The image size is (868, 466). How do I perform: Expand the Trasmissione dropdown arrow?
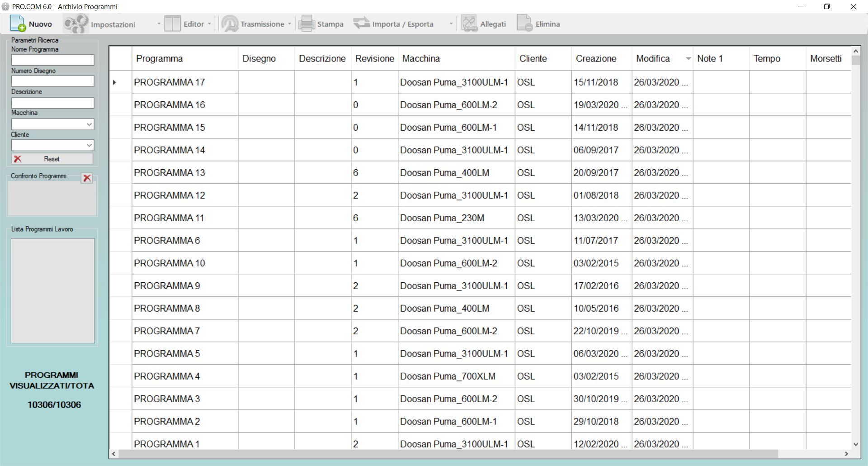click(x=290, y=24)
